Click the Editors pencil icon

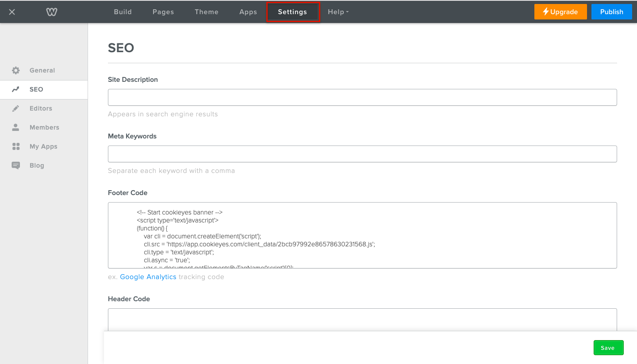16,108
